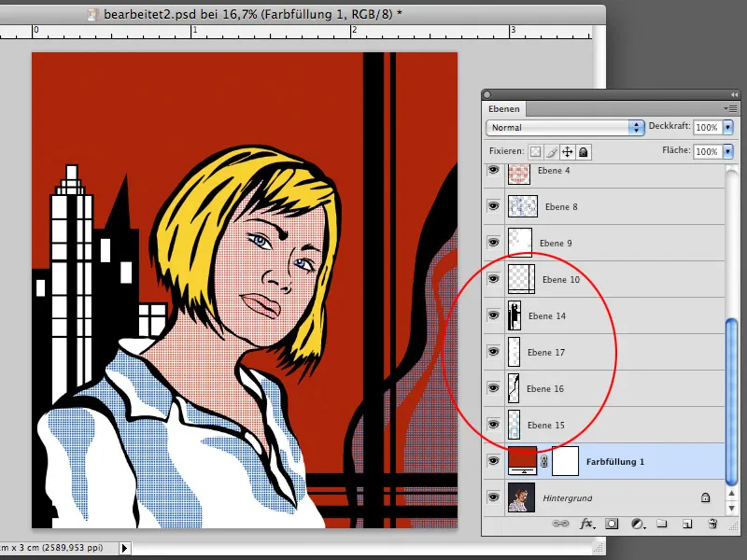Toggle eye icon of Ebene 16

point(494,388)
